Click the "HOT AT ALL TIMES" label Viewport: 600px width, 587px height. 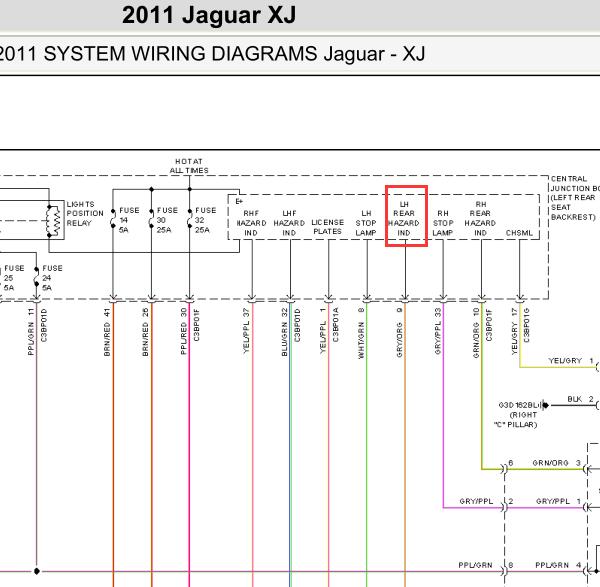189,166
